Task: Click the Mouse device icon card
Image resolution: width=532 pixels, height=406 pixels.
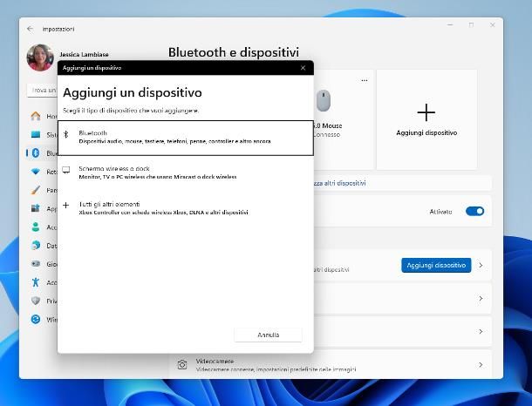Action: pos(324,101)
